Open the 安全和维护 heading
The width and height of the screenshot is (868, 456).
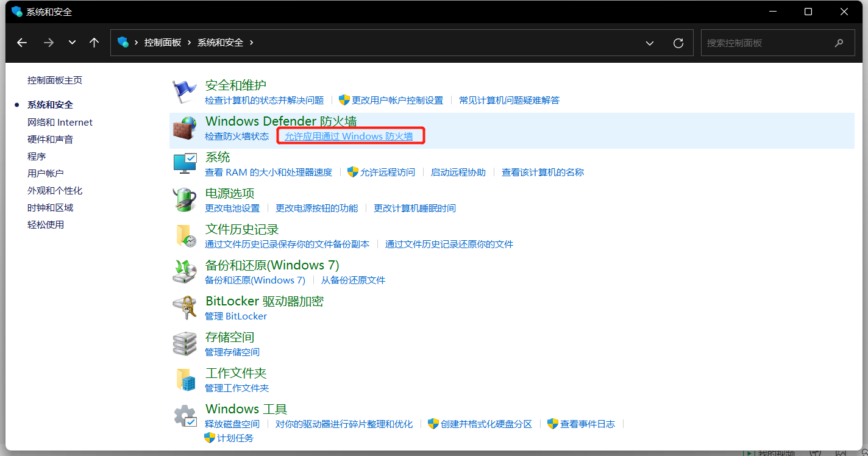236,85
